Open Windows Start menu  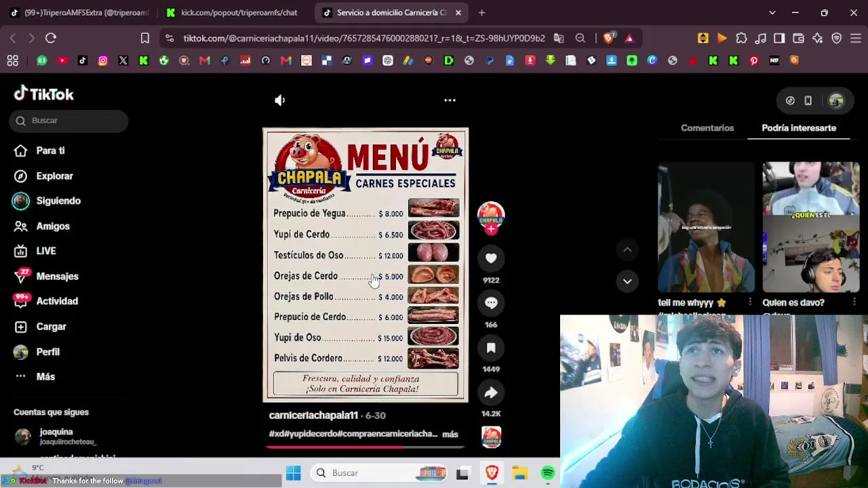293,473
